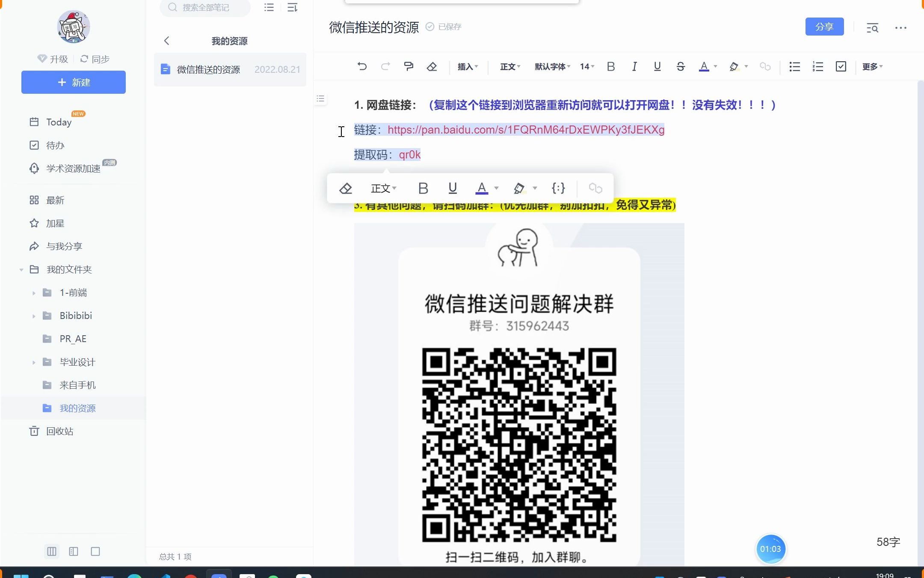Open 正文 dropdown in floating toolbar
The image size is (924, 578).
(383, 188)
